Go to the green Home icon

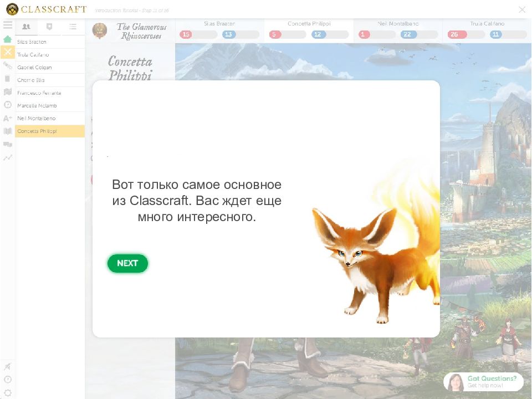(8, 39)
